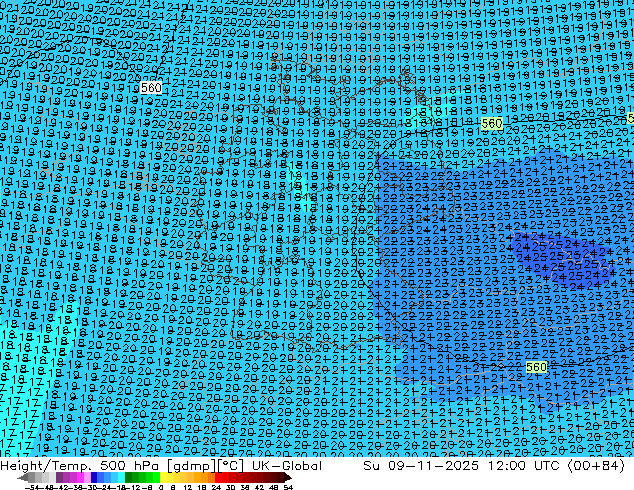Click the lower yellow 560 contour label
The width and height of the screenshot is (634, 490).
[537, 367]
